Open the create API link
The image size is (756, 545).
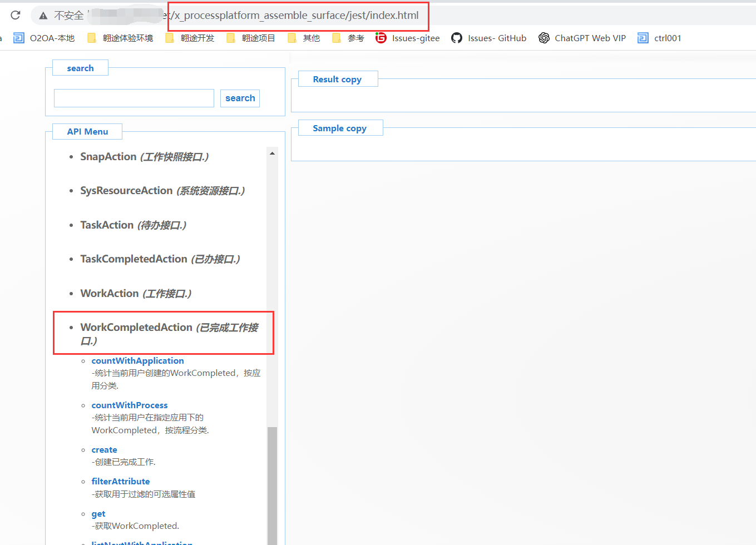point(105,449)
